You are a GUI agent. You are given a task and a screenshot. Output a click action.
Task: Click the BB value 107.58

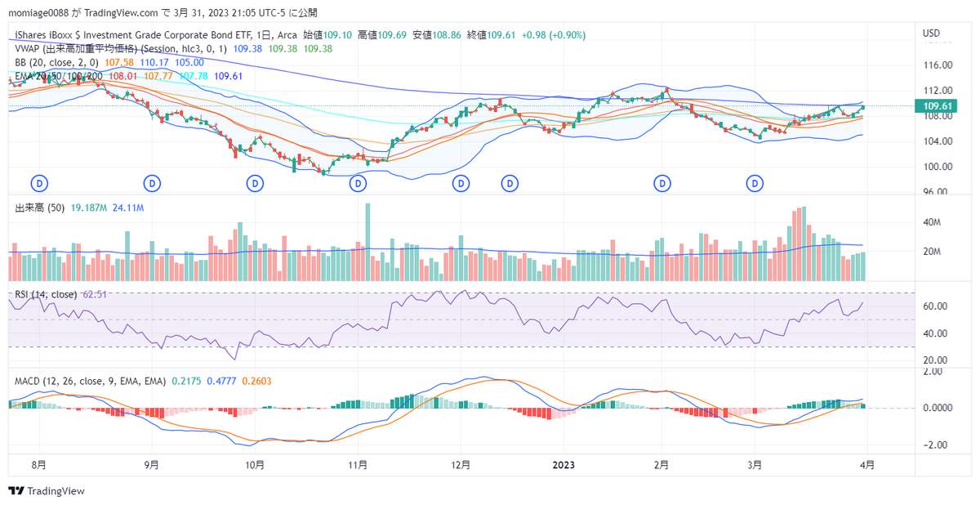(x=119, y=62)
